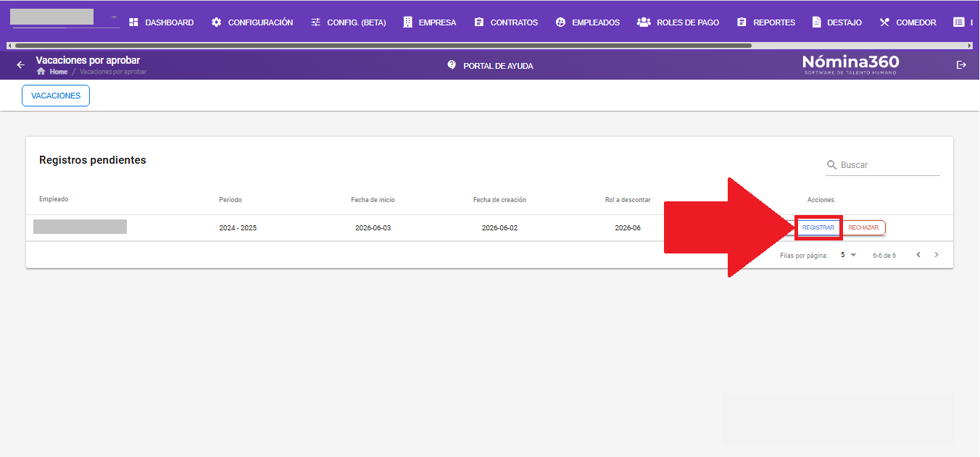Open the REPORTES menu
This screenshot has width=980, height=457.
766,22
